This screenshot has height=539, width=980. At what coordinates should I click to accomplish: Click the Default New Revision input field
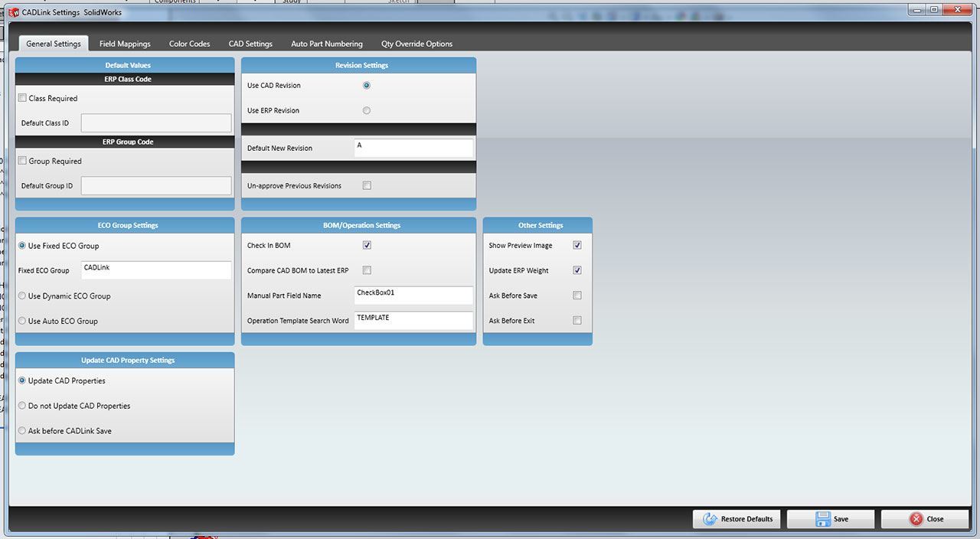[x=413, y=148]
